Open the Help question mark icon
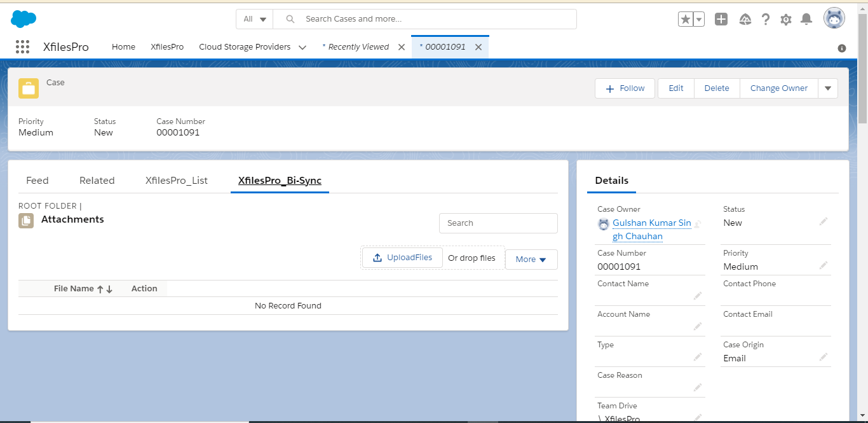Viewport: 868px width, 423px height. point(766,19)
